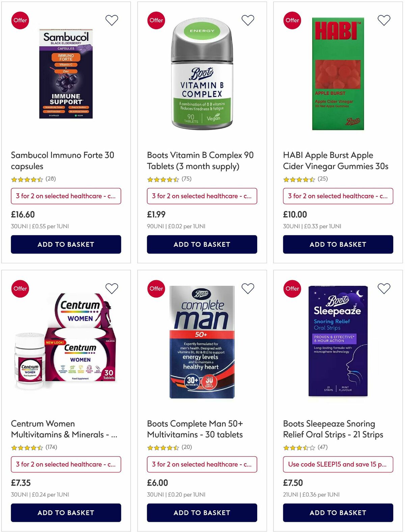Open the Sambucol Immuno Forte product title
This screenshot has height=532, width=405.
62,160
